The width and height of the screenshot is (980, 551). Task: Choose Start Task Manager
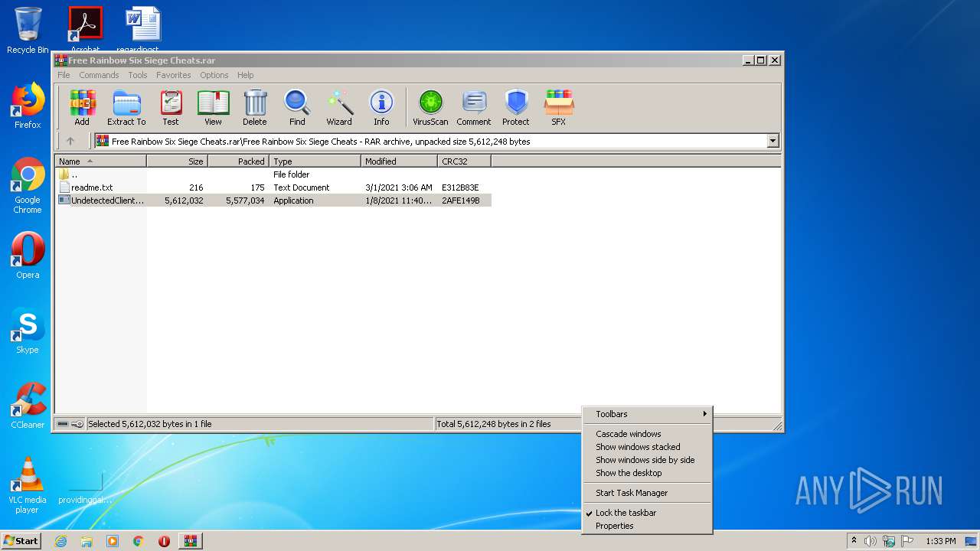[647, 493]
